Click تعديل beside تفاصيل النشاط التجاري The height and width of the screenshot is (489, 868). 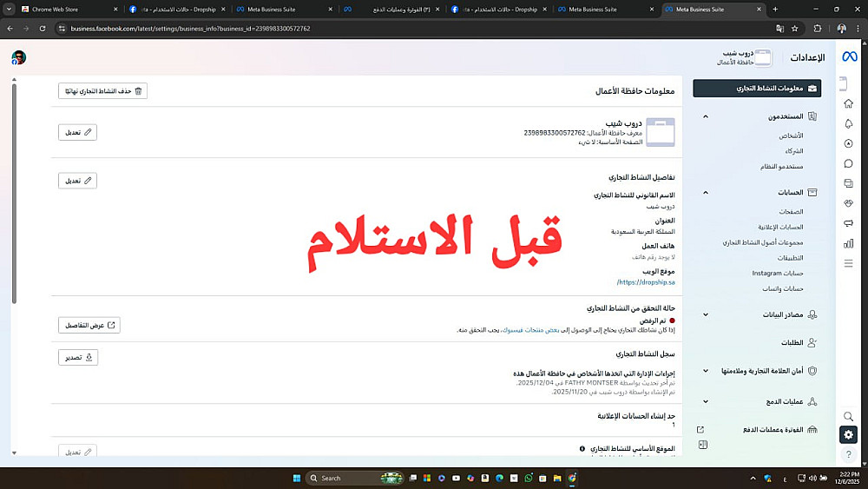tap(77, 181)
